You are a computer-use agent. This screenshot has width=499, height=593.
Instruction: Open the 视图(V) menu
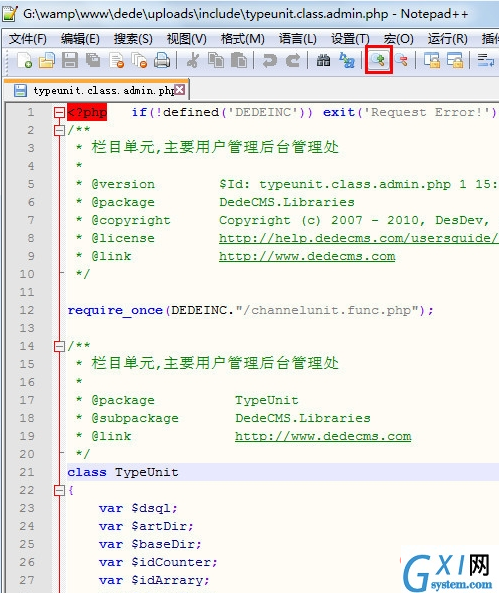tap(187, 39)
